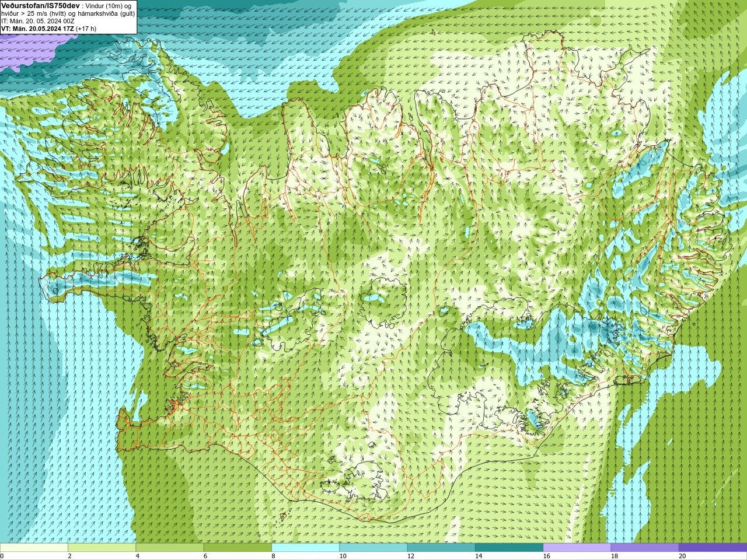This screenshot has width=747, height=560.
Task: Click the light green 2–4 m/s legend swatch
Action: click(x=102, y=548)
